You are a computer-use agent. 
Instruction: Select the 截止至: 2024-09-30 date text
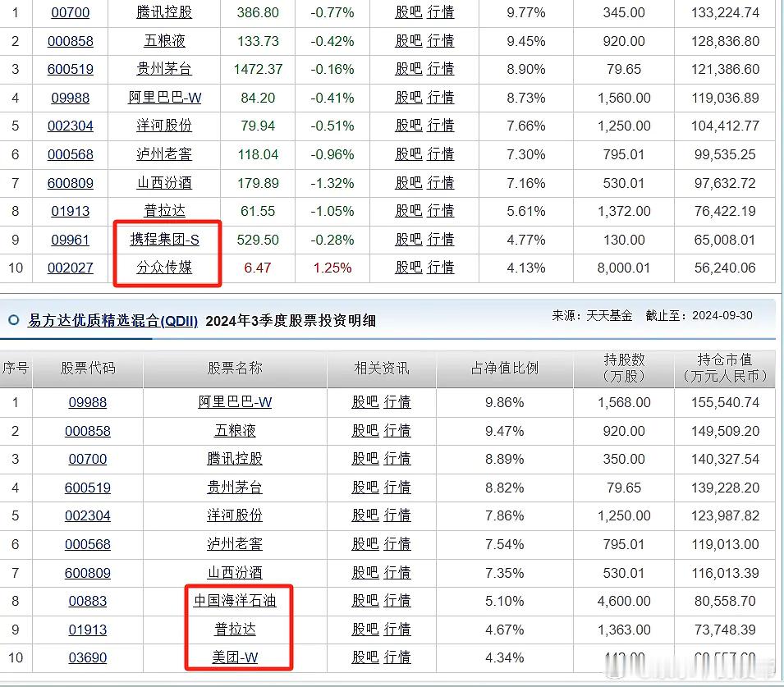[x=699, y=315]
